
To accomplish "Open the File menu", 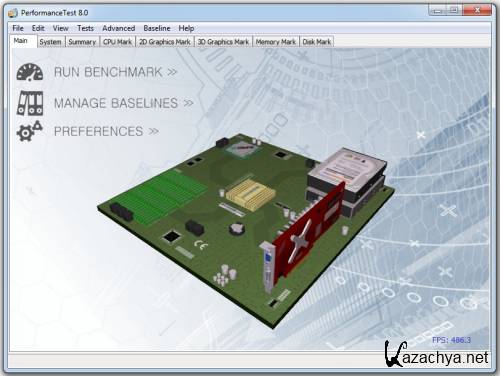I will pos(18,28).
